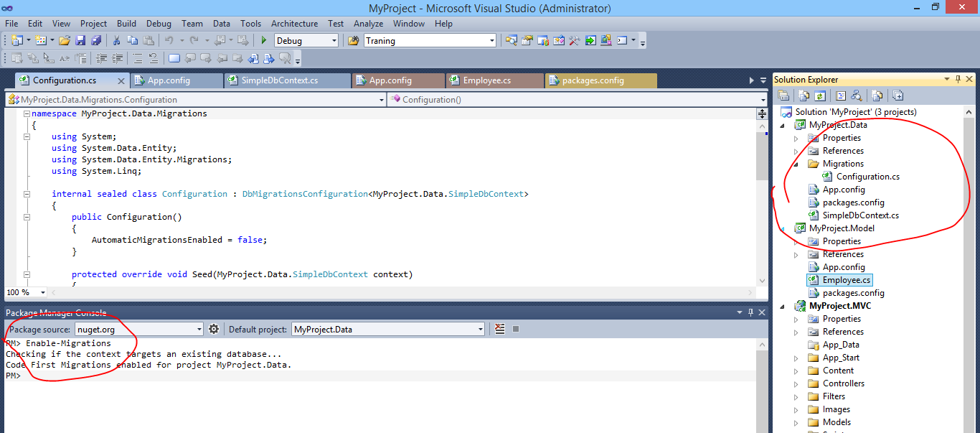Select Configuration.cs in Solution Explorer
980x433 pixels.
click(x=867, y=177)
